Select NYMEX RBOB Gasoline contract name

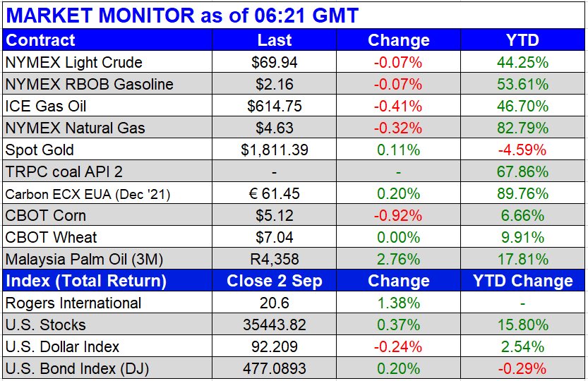click(x=89, y=84)
